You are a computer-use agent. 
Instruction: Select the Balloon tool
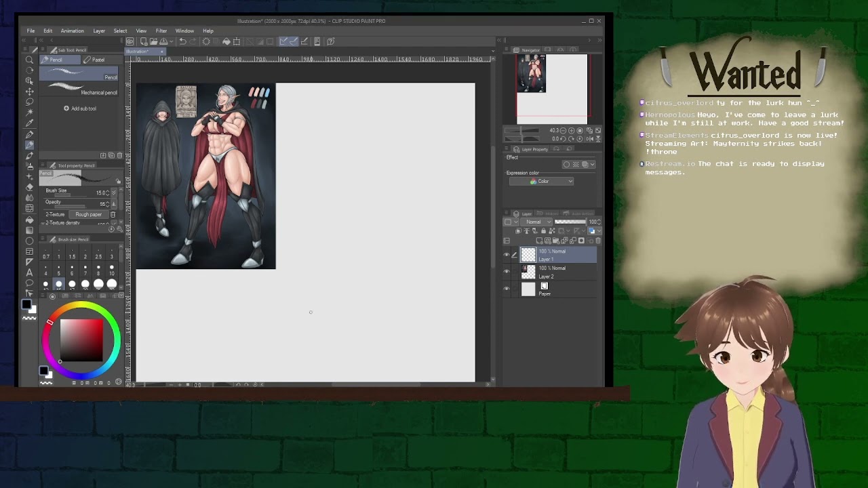pos(29,283)
